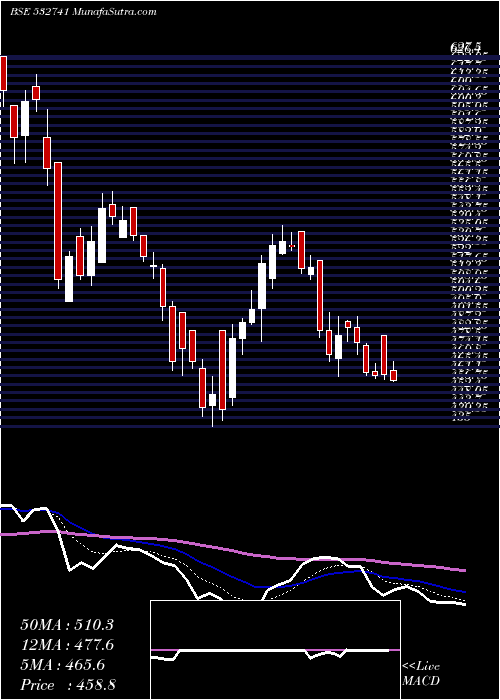
Task: Select the 50MA : 510.3 value
Action: 67,625
